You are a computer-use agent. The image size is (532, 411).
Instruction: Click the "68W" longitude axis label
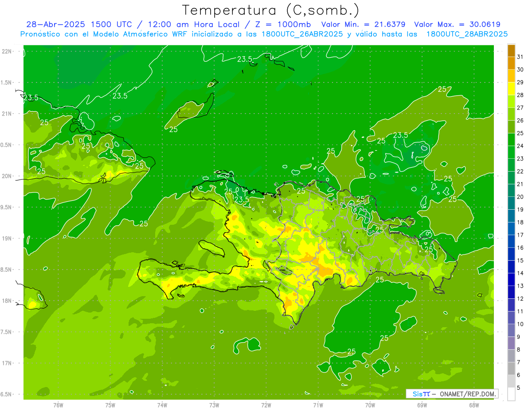click(x=474, y=405)
